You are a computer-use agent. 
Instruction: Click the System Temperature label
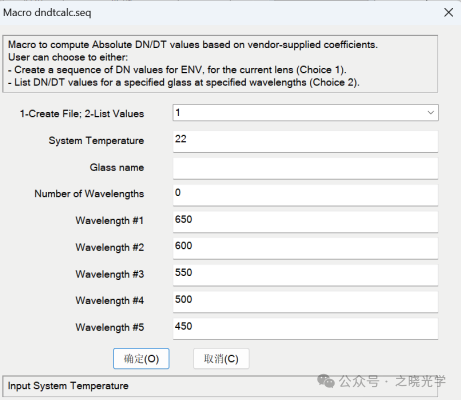[x=96, y=141]
